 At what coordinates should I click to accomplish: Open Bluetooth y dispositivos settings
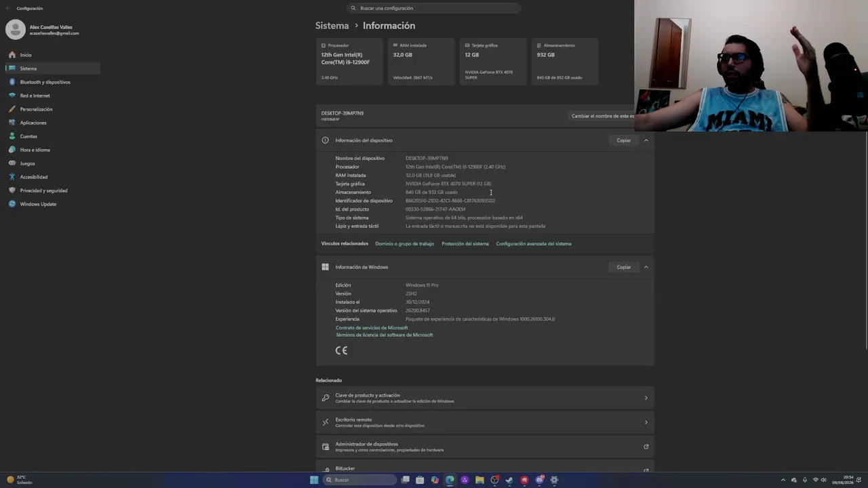[53, 82]
